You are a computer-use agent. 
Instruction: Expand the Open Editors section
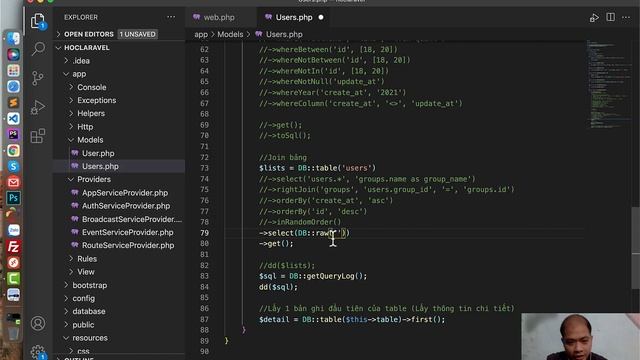pos(89,34)
